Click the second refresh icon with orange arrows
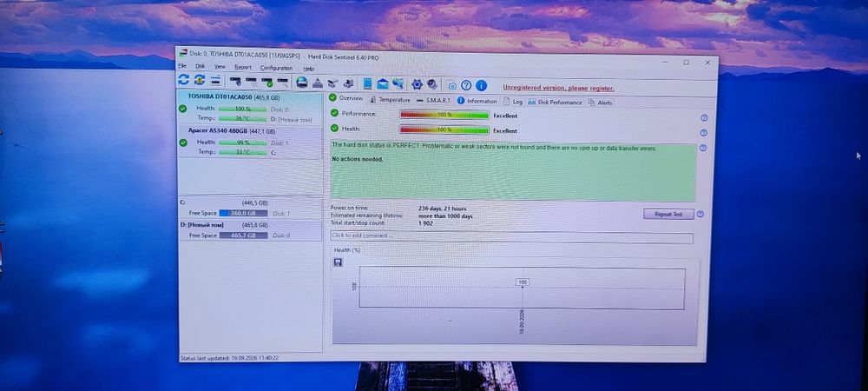The height and width of the screenshot is (391, 868). coord(200,80)
